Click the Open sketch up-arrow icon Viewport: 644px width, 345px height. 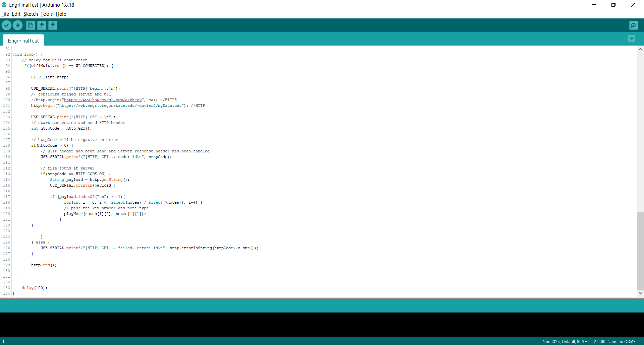click(x=42, y=25)
